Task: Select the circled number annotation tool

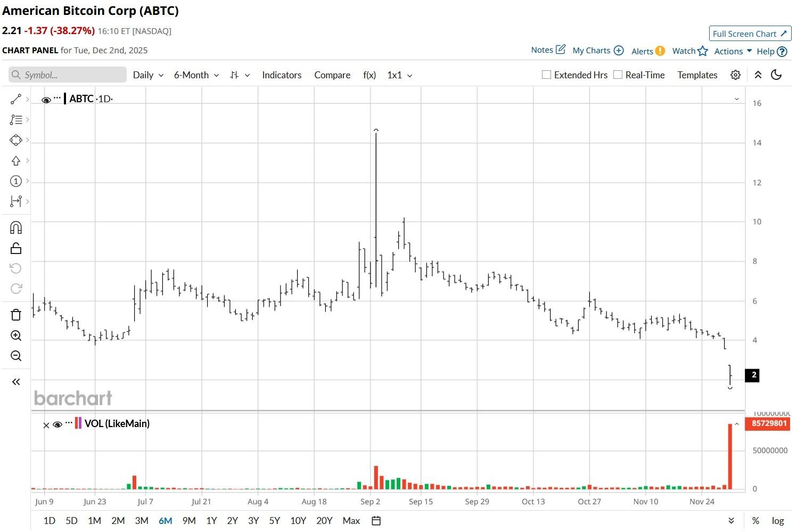Action: (16, 181)
